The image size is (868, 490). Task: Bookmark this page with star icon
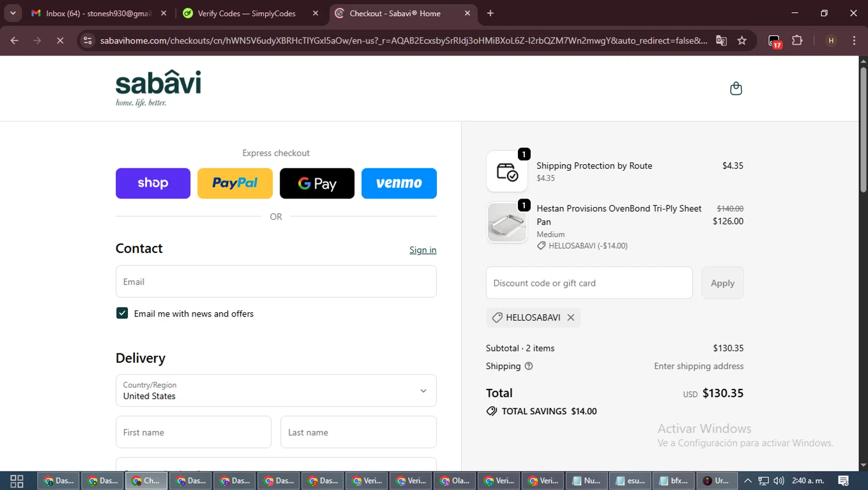point(742,40)
